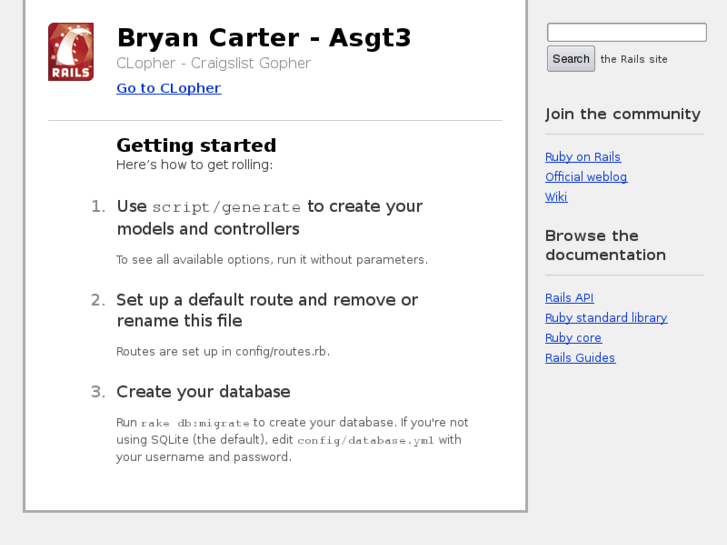Open the Go to CLopher link
727x545 pixels.
pos(168,88)
